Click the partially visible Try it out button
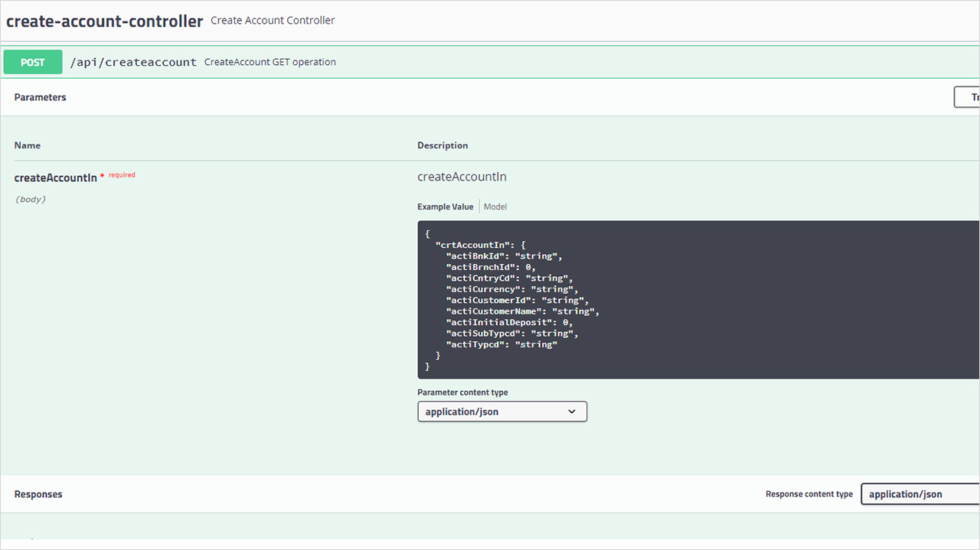The height and width of the screenshot is (550, 980). pyautogui.click(x=967, y=97)
